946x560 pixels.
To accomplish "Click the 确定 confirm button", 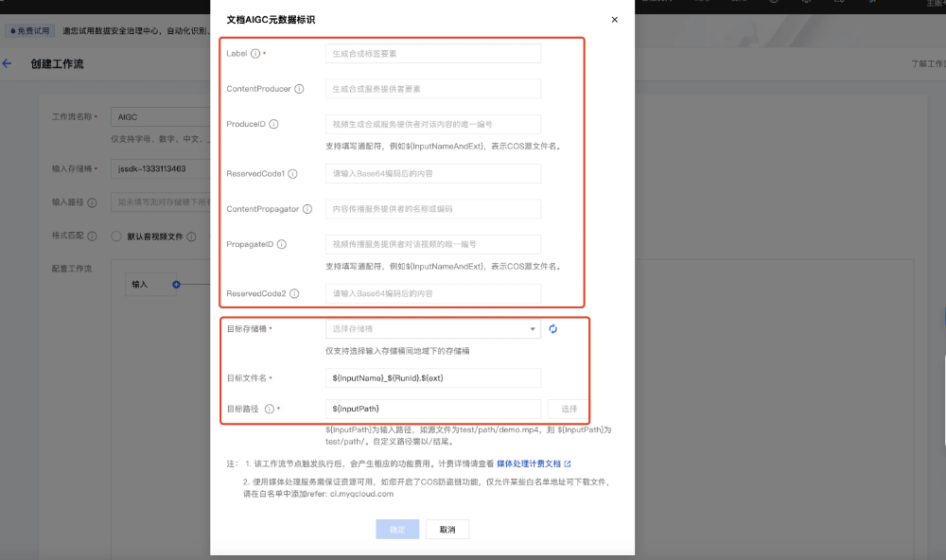I will [397, 529].
